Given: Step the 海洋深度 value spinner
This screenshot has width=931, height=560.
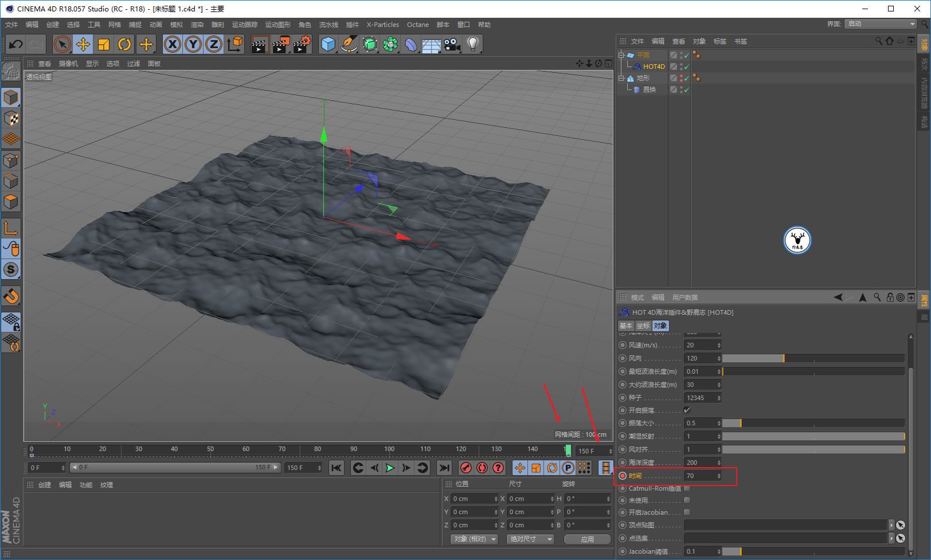Looking at the screenshot, I should click(x=719, y=463).
